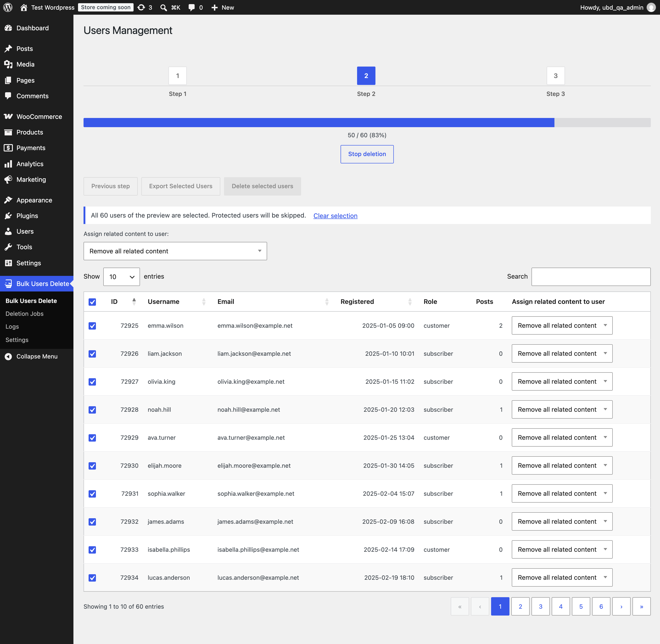Focus the Search input field

click(x=591, y=277)
